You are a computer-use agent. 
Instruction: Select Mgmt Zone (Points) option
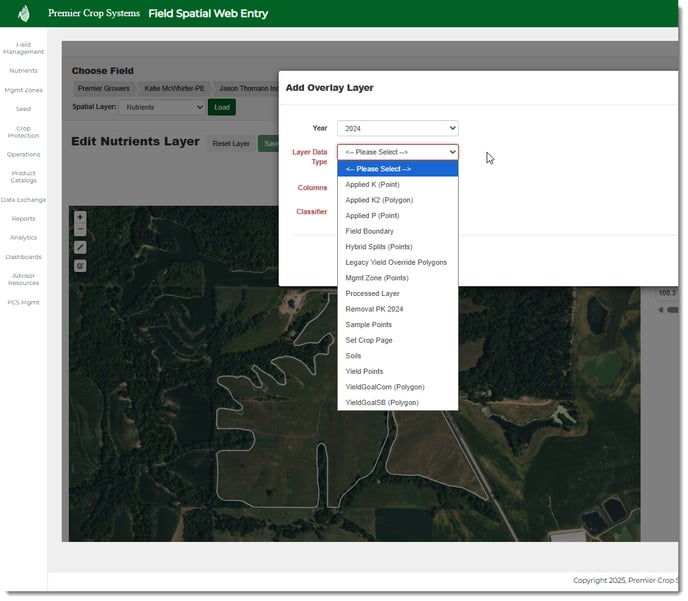click(x=376, y=278)
